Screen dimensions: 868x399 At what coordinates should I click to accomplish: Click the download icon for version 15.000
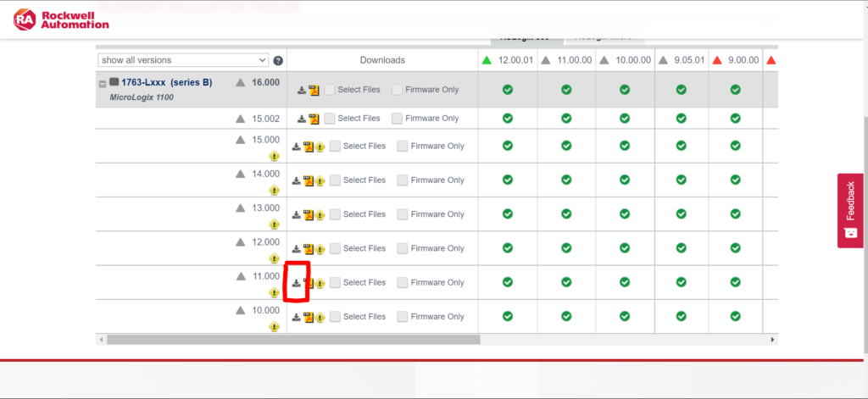(x=296, y=146)
